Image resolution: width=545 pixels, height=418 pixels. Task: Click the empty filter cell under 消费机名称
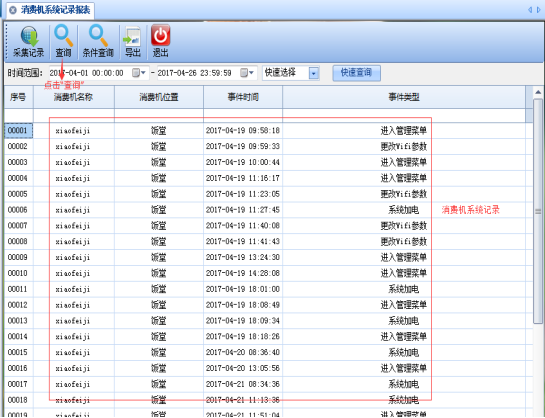click(74, 115)
